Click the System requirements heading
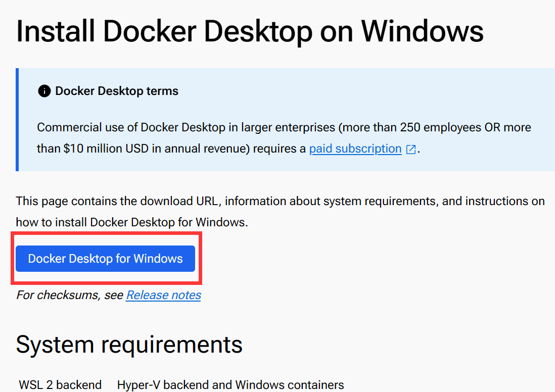The height and width of the screenshot is (392, 555). coord(129,345)
